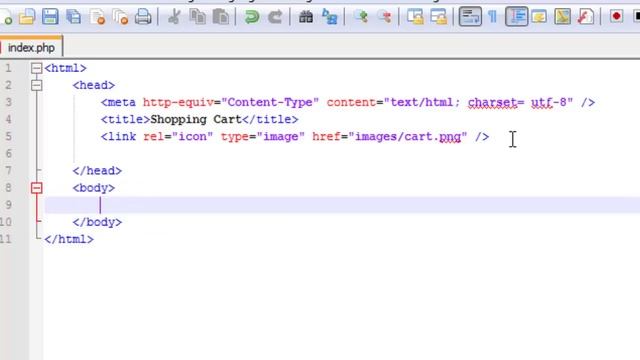This screenshot has height=360, width=640.
Task: Collapse the red <body> fold on line 8
Action: point(37,188)
